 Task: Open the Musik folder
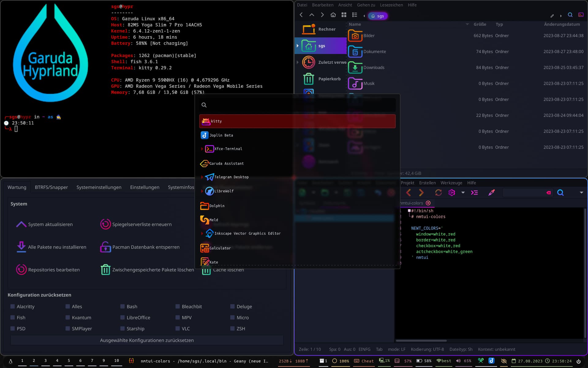point(361,83)
